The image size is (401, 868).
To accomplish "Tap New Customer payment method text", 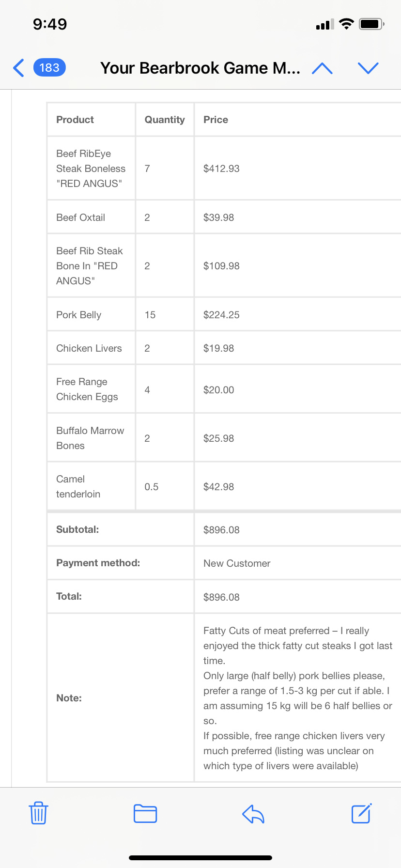I will pos(237,563).
